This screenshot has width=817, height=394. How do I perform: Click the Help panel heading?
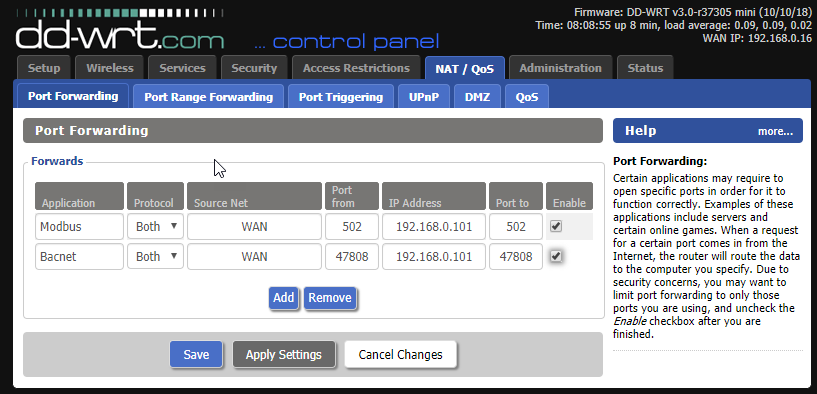pos(640,131)
